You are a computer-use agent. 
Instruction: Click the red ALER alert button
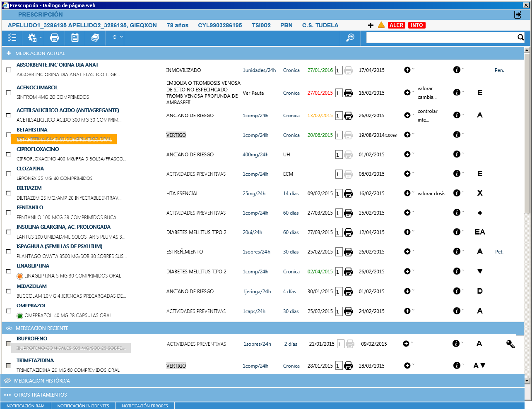(x=396, y=25)
